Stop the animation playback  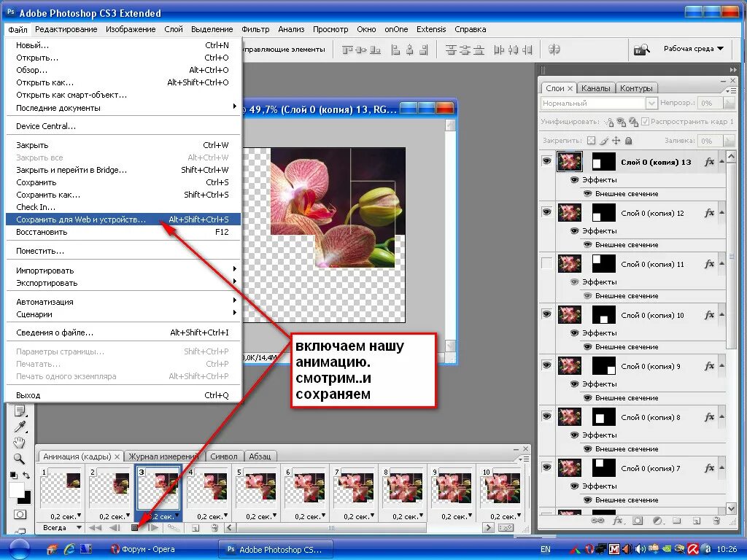pyautogui.click(x=135, y=528)
